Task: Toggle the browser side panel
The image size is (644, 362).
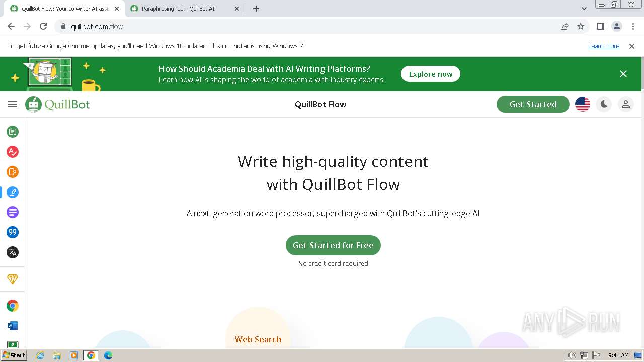Action: point(600,27)
